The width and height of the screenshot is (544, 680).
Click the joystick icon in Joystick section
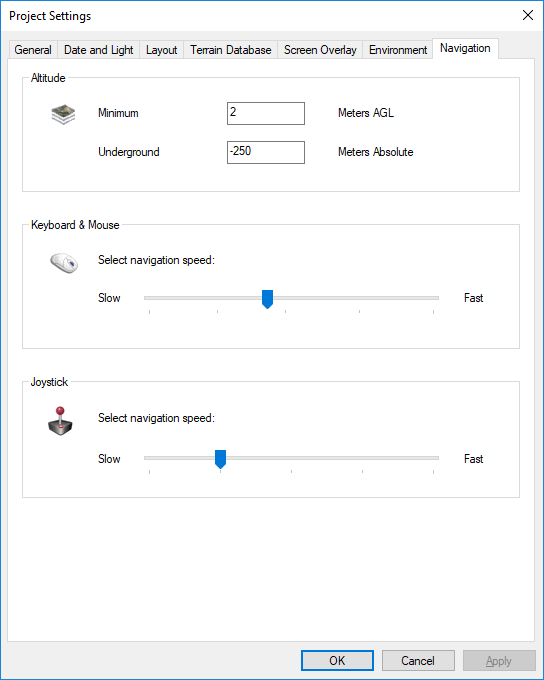click(60, 421)
